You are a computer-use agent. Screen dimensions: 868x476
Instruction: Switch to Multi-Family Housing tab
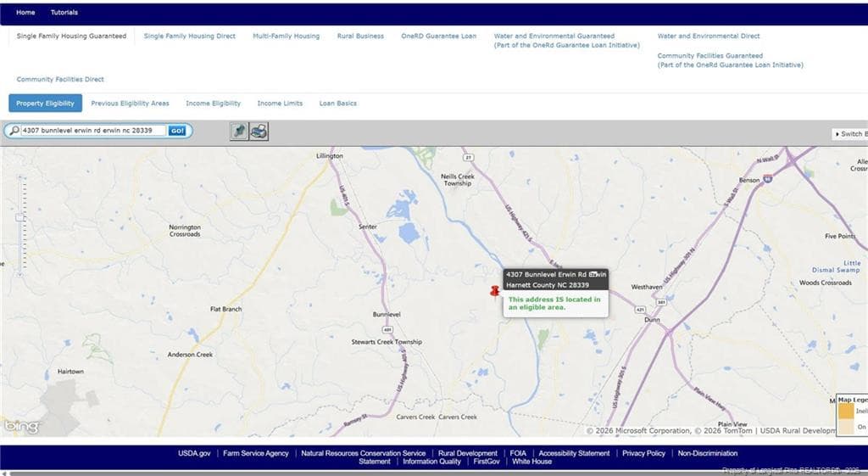click(x=287, y=36)
